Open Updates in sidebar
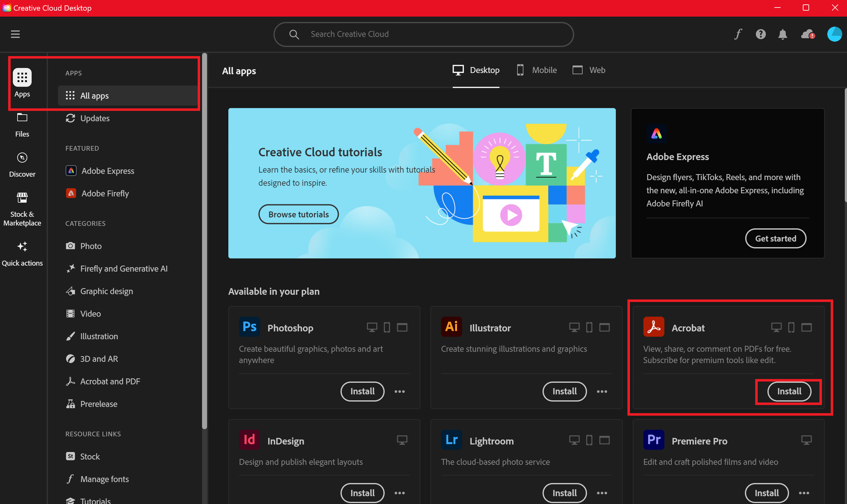 coord(88,118)
